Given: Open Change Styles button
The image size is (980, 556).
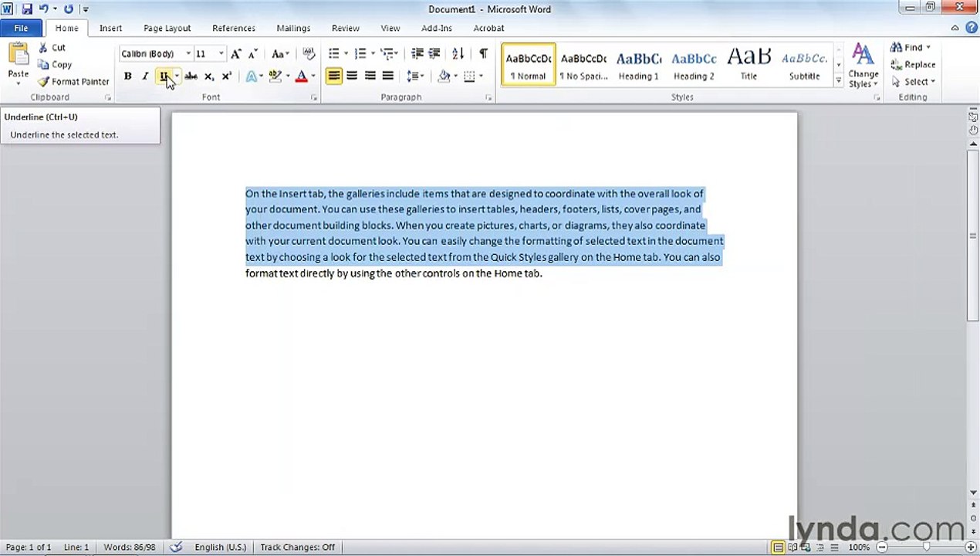Looking at the screenshot, I should click(863, 66).
